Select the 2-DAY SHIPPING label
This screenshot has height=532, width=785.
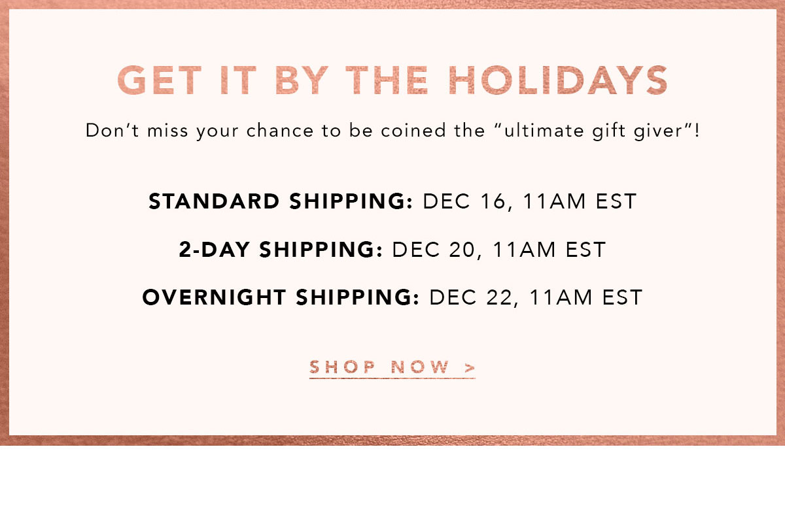point(281,250)
